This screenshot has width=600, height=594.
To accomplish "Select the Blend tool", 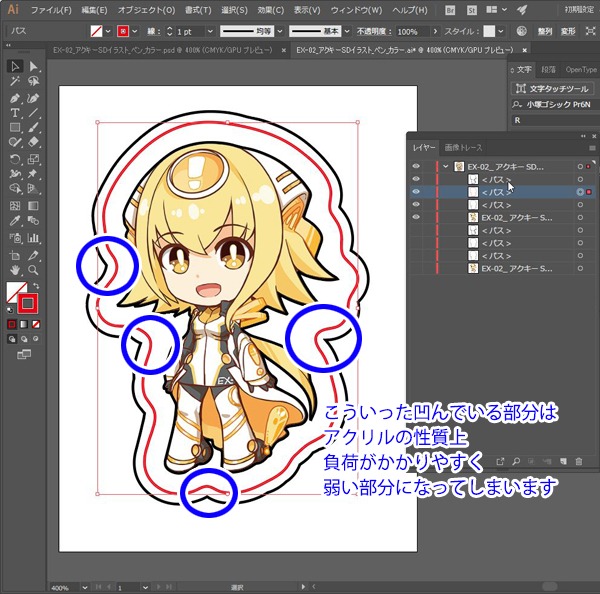I will click(33, 221).
